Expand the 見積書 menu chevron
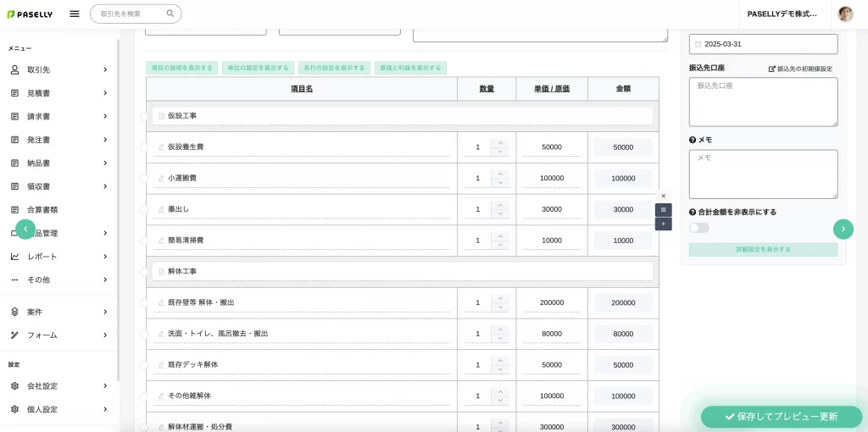The width and height of the screenshot is (868, 432). coord(104,93)
